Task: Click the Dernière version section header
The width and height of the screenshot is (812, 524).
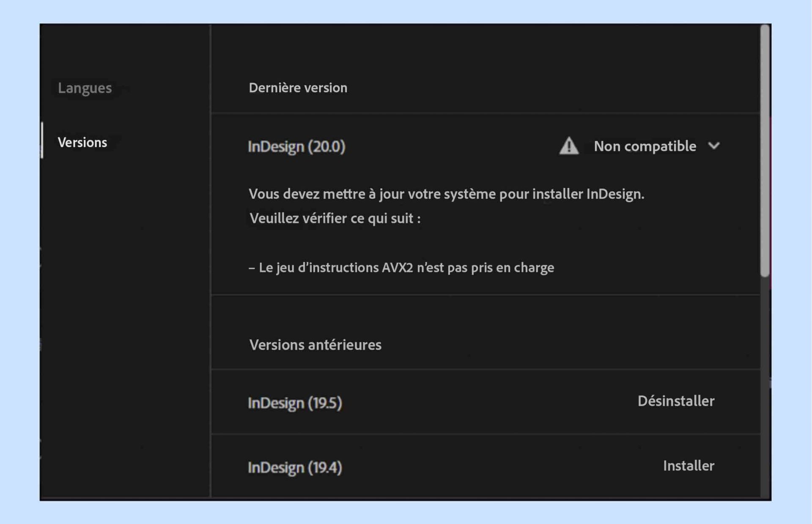Action: [x=298, y=88]
